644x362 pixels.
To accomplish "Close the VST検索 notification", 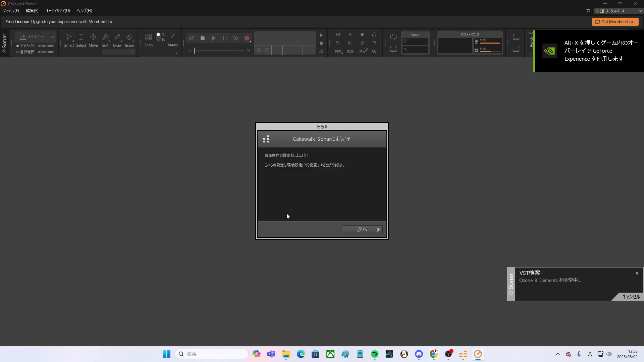I will tap(637, 274).
